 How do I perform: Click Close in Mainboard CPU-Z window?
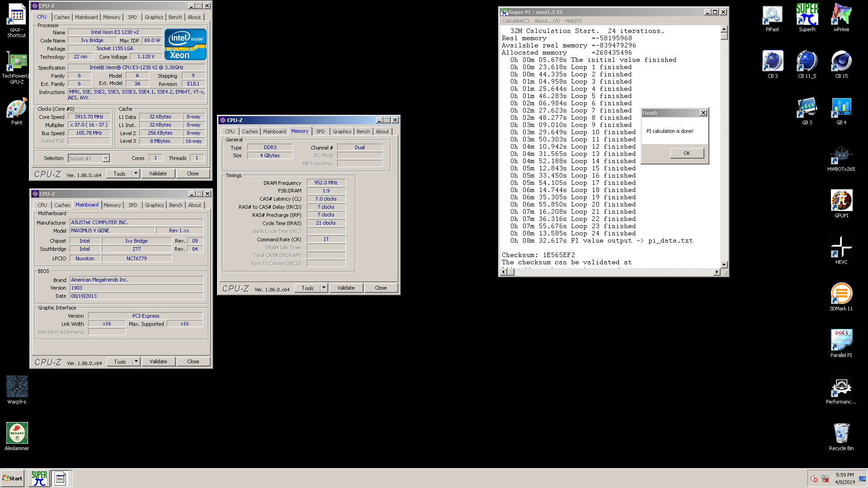[193, 361]
